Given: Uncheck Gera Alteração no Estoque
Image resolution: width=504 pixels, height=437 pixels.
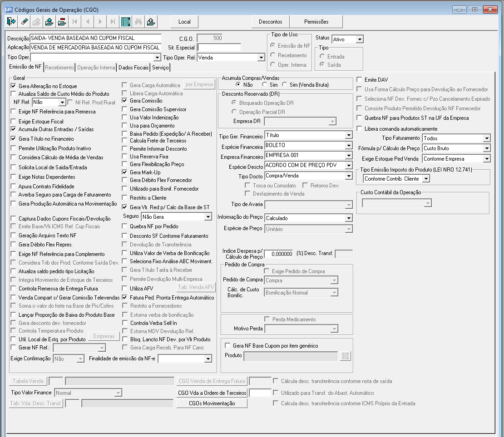Looking at the screenshot, I should (x=13, y=86).
